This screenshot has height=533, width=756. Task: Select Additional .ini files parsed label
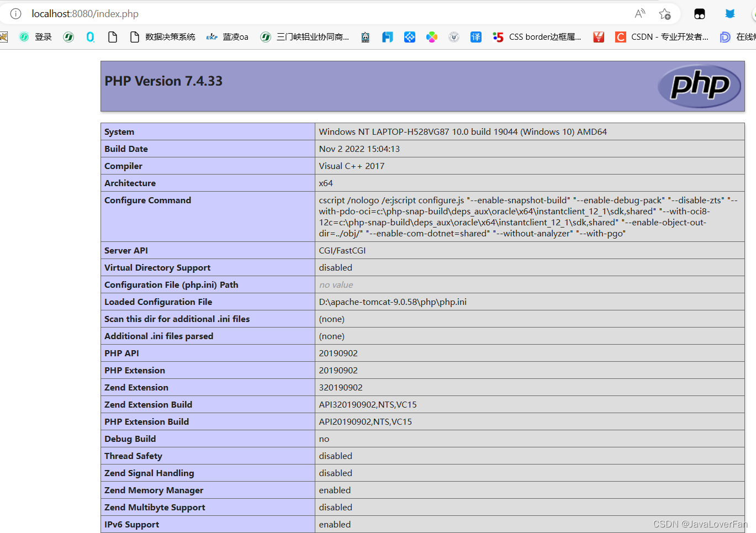coord(158,336)
